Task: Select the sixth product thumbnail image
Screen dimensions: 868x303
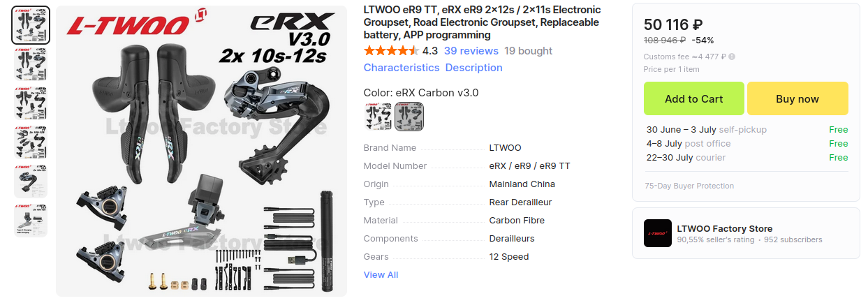Action: 31,221
